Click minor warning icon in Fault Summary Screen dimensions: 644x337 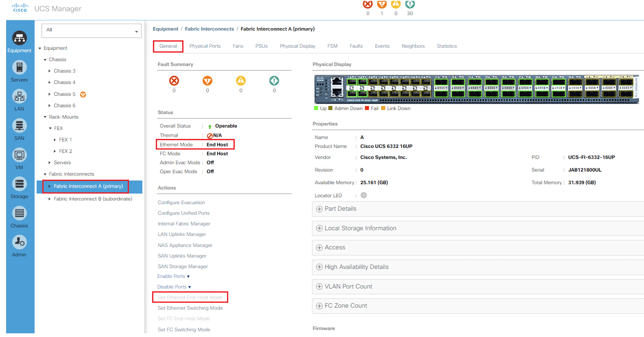click(241, 81)
